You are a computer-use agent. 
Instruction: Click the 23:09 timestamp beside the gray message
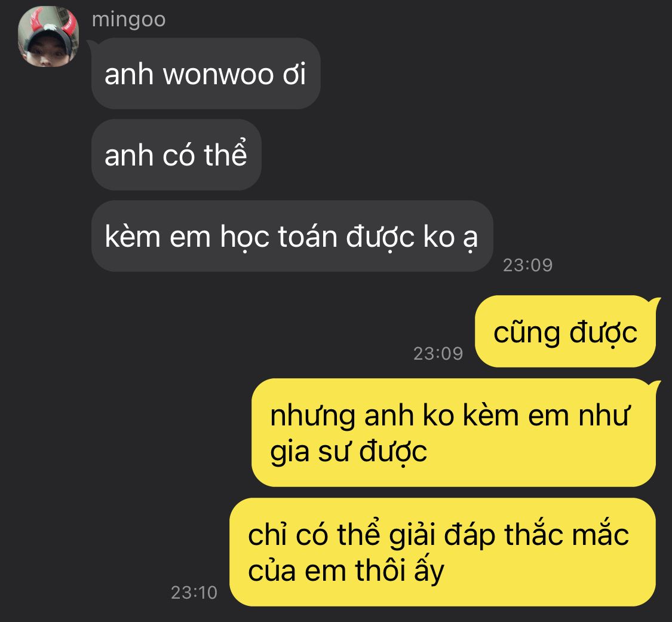527,265
